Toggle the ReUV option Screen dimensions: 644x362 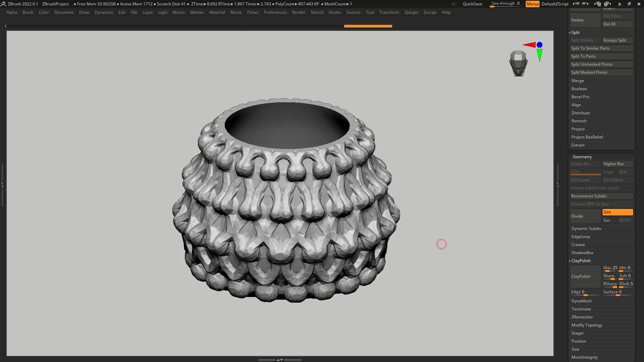[x=626, y=220]
